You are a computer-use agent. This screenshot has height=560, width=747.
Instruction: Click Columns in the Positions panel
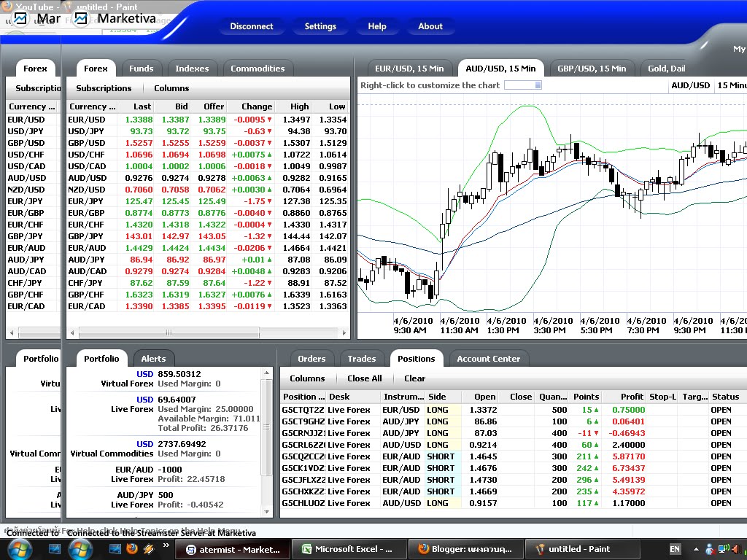coord(307,378)
